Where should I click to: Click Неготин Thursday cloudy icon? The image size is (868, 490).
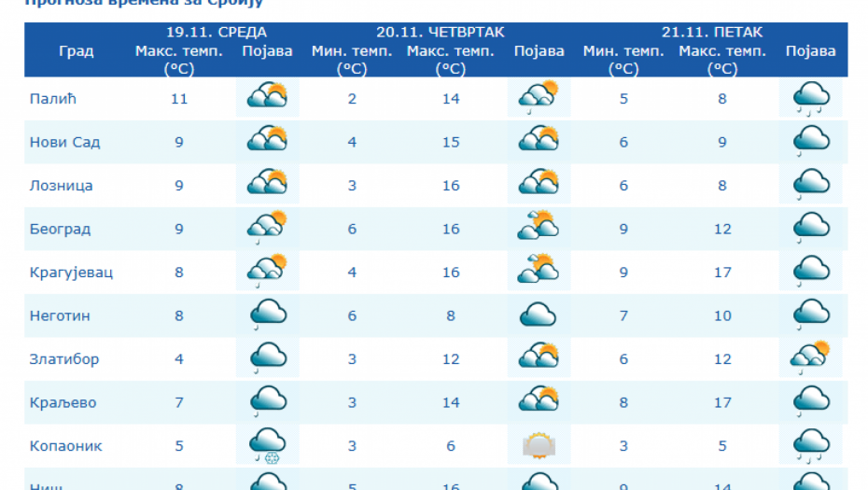(539, 315)
